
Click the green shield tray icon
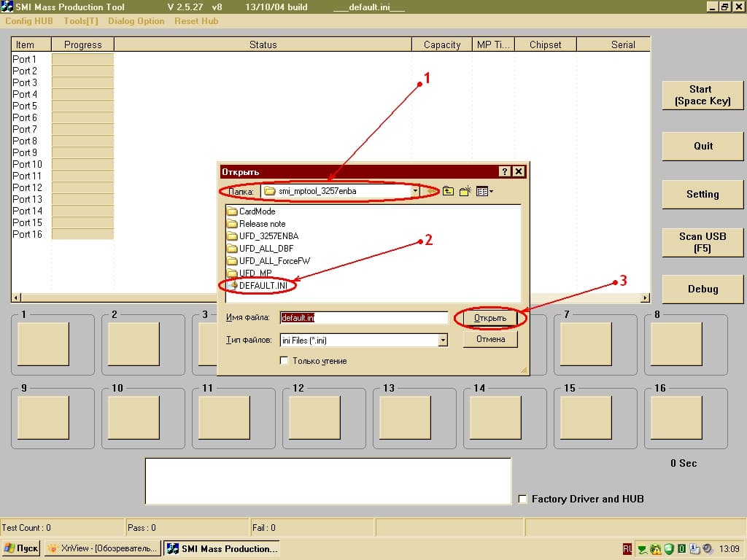pos(669,549)
